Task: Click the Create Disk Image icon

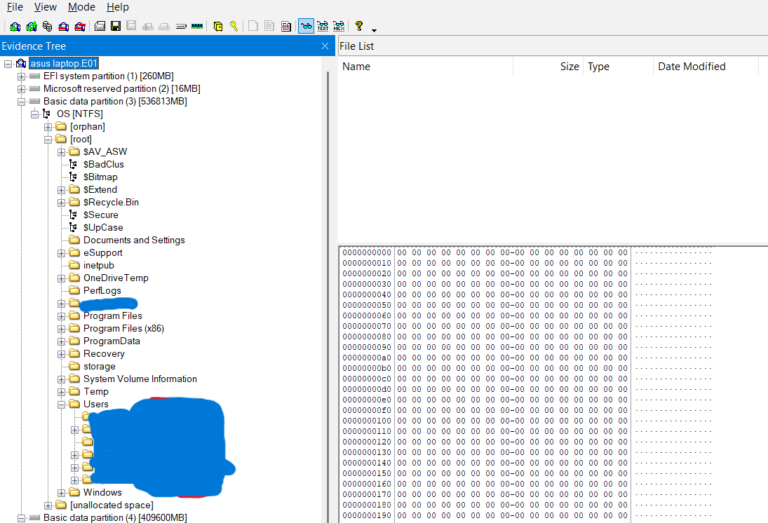Action: coord(100,26)
